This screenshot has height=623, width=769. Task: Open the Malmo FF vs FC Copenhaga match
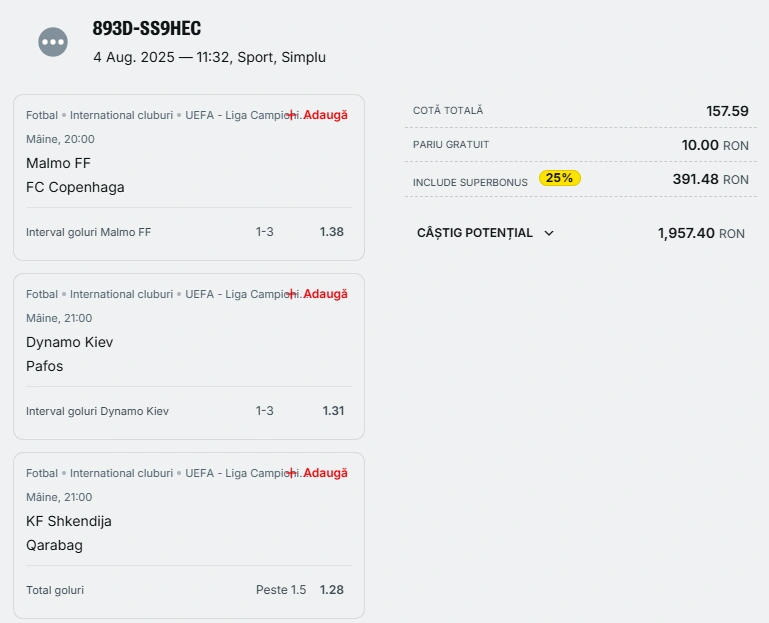[x=75, y=175]
